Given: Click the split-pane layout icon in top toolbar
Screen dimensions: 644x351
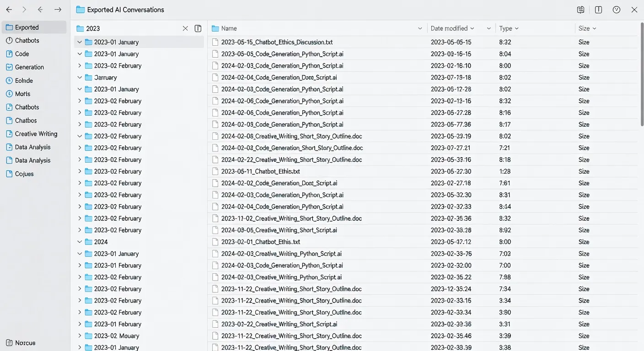Looking at the screenshot, I should 598,10.
